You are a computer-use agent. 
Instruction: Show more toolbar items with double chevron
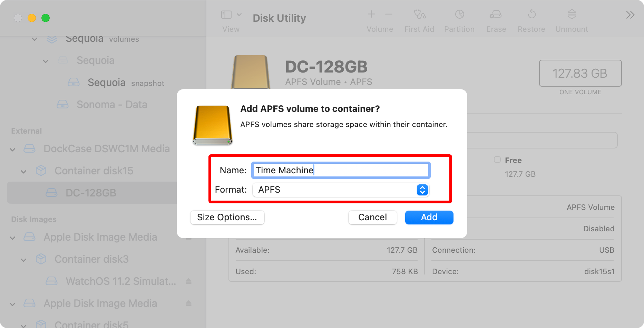coord(630,15)
